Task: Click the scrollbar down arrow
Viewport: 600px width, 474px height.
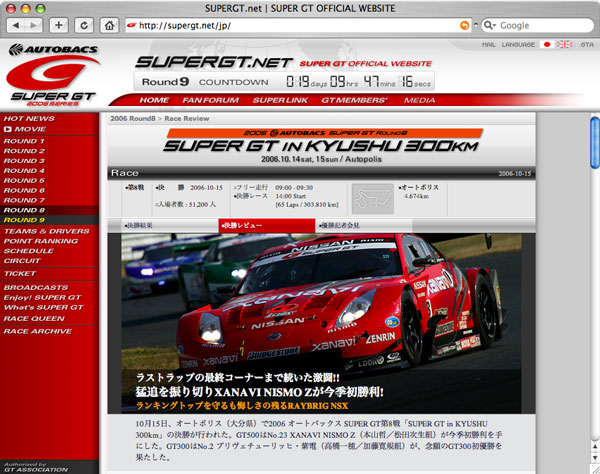Action: tap(595, 458)
